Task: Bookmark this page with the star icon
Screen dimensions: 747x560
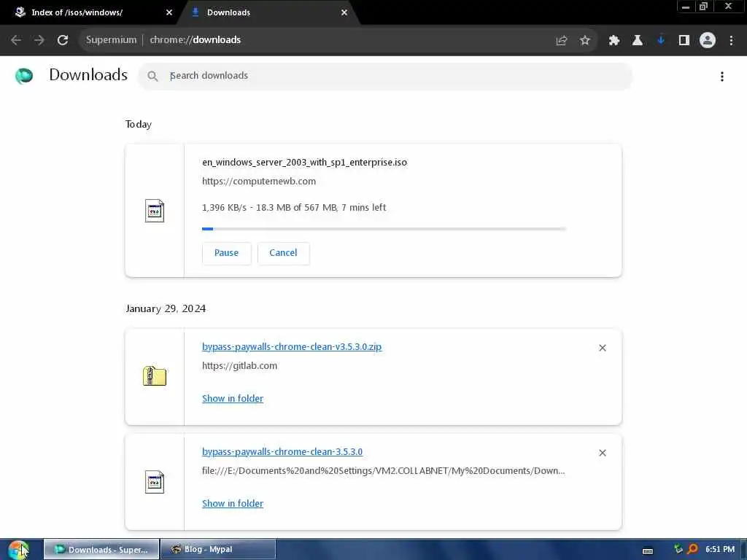Action: (585, 41)
